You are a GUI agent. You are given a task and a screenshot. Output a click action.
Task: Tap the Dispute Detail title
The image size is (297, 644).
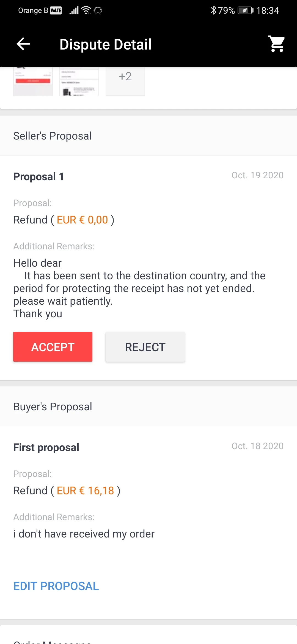pyautogui.click(x=106, y=44)
